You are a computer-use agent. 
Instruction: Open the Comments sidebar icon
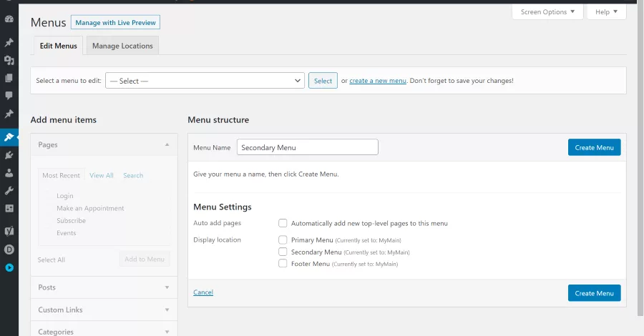(x=9, y=96)
